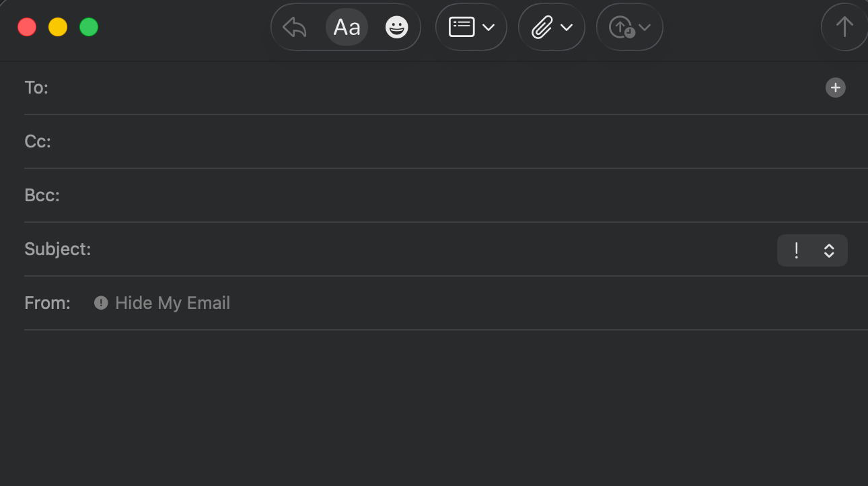868x486 pixels.
Task: Add a contact with the plus icon
Action: point(836,88)
